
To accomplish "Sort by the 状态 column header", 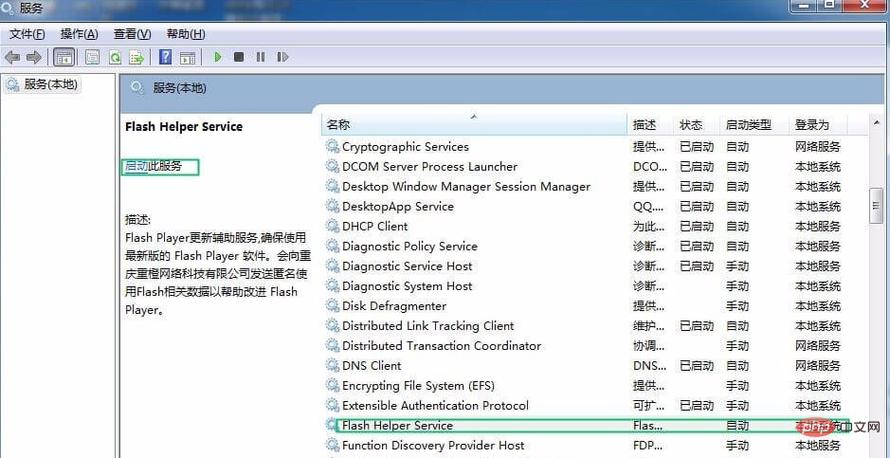I will (x=698, y=125).
